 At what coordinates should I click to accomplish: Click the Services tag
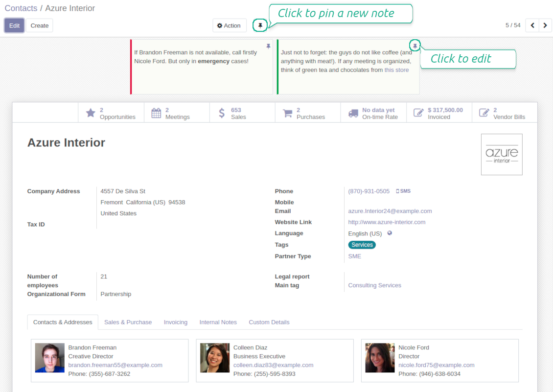pyautogui.click(x=362, y=245)
